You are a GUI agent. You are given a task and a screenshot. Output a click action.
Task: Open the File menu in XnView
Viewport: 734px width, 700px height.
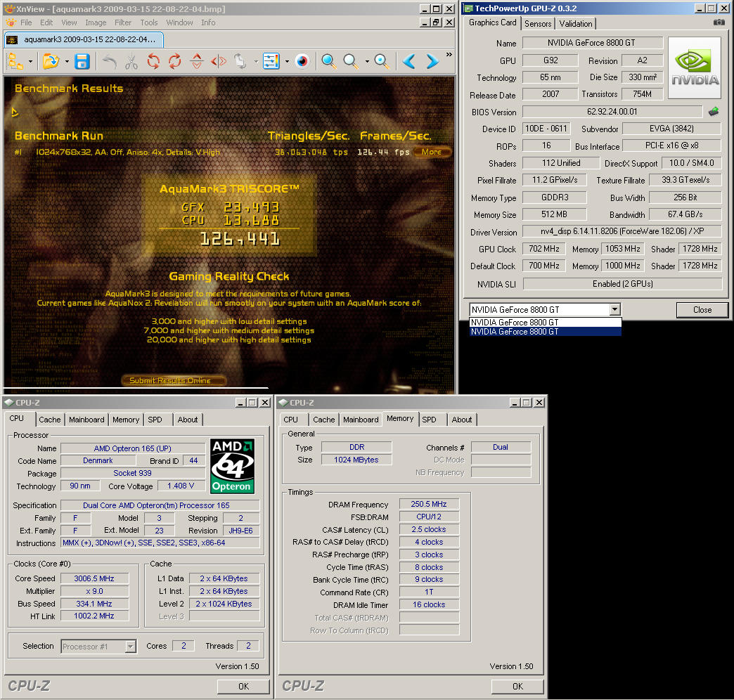(x=26, y=22)
